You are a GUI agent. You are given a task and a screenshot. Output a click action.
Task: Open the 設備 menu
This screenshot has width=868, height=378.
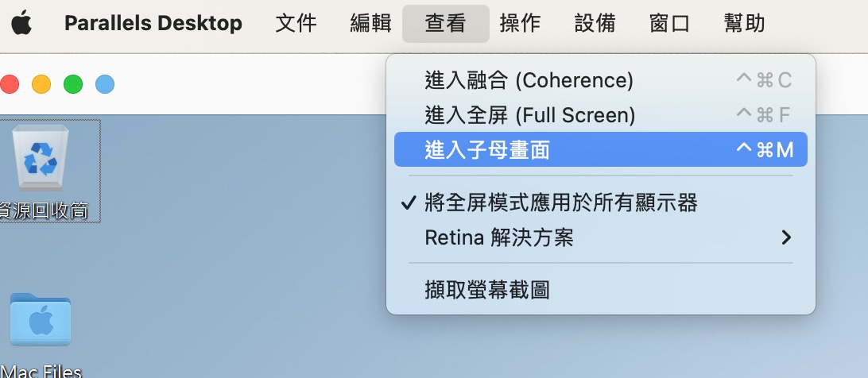click(x=595, y=23)
